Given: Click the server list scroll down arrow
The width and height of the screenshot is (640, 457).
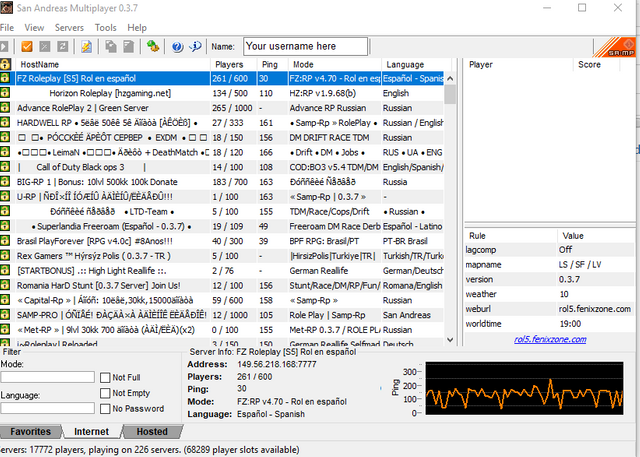Looking at the screenshot, I should (x=450, y=339).
